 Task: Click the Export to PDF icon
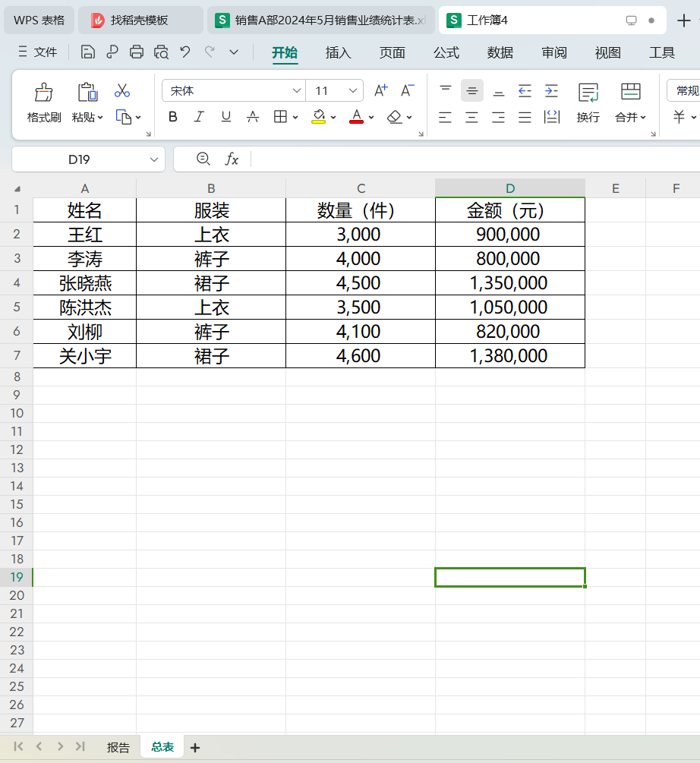(x=112, y=52)
